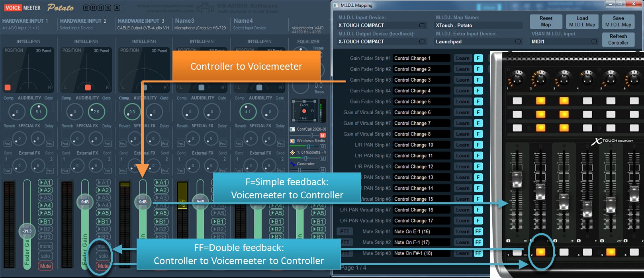Click Note On E-1 (16) mapping field
This screenshot has height=278, width=644.
(422, 231)
